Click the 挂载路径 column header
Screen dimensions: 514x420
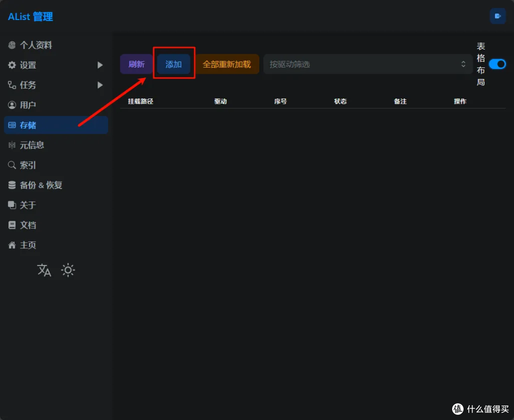pos(140,101)
